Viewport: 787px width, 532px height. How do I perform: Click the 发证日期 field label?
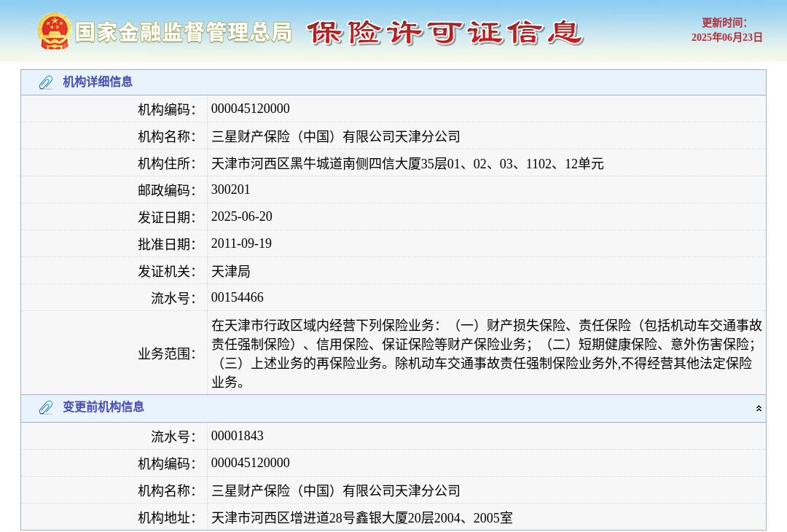pyautogui.click(x=167, y=217)
